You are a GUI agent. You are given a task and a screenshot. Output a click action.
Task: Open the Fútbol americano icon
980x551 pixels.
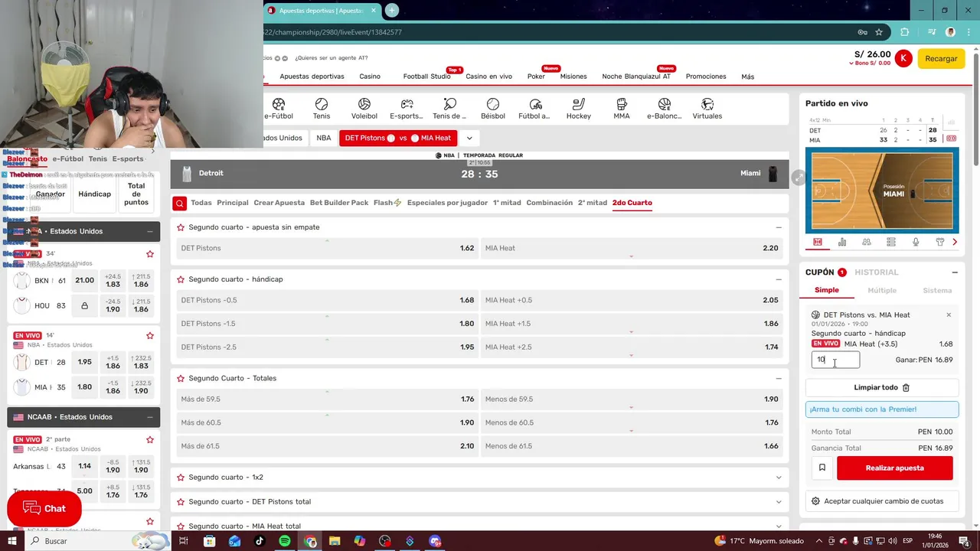[x=536, y=104]
